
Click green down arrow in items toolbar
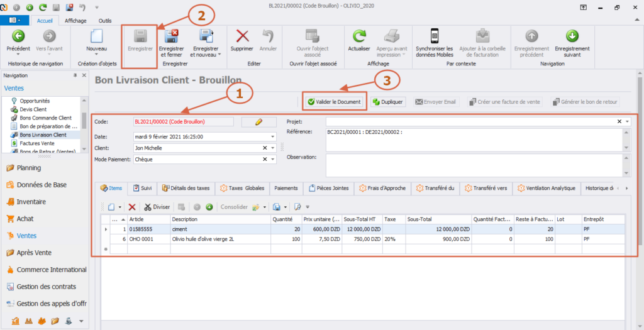pyautogui.click(x=209, y=207)
